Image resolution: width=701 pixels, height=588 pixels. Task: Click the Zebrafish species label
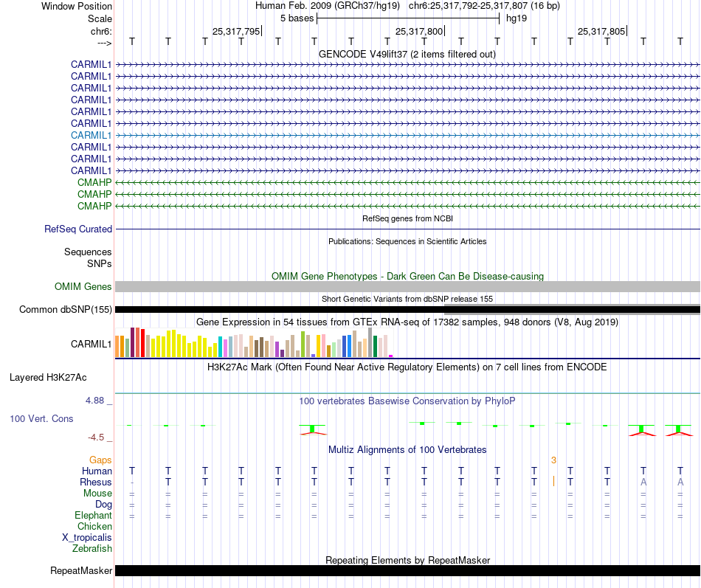[x=92, y=548]
